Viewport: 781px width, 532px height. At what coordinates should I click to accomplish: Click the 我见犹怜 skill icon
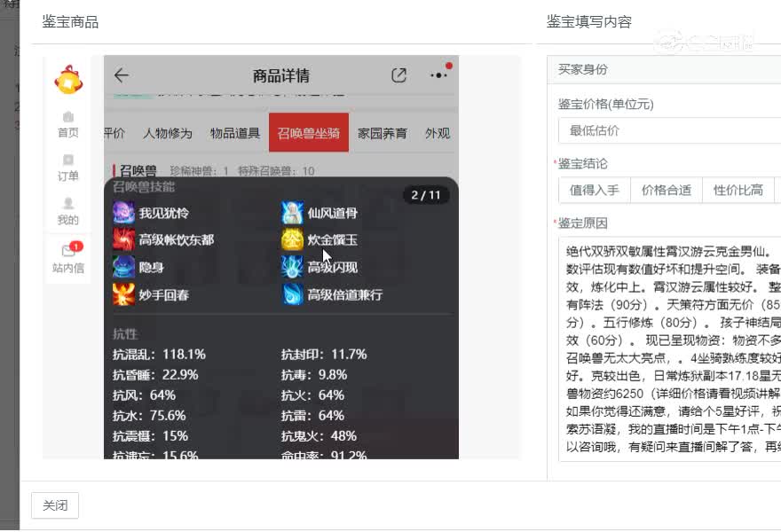pos(123,213)
